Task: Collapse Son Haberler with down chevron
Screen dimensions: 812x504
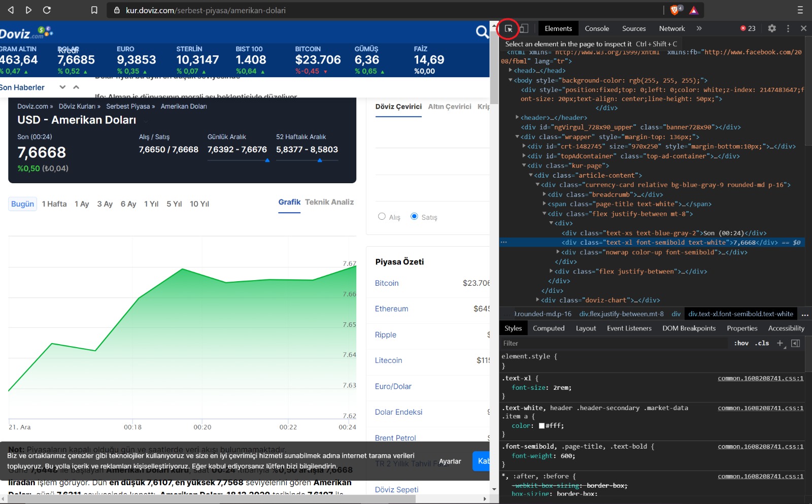Action: point(62,87)
